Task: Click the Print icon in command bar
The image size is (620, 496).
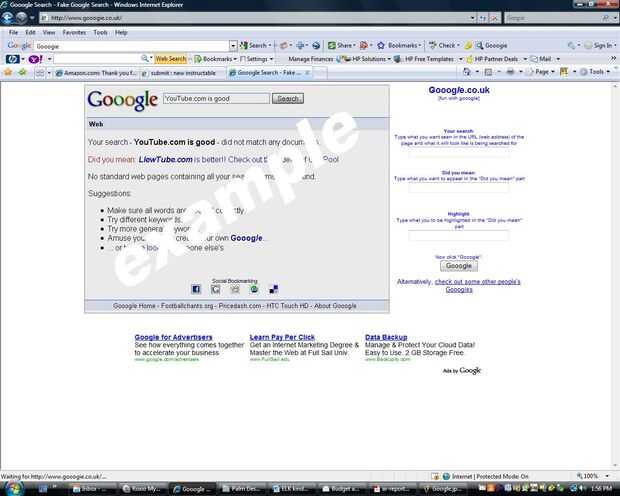Action: tap(510, 72)
